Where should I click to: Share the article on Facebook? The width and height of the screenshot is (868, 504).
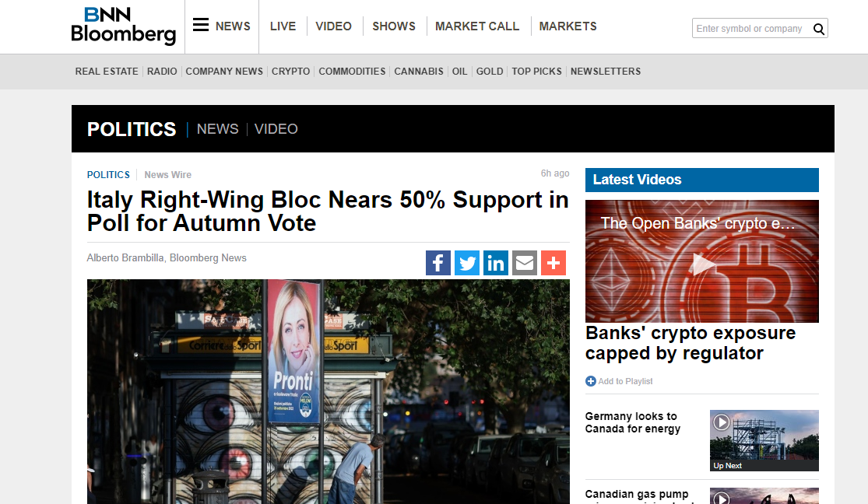[x=438, y=263]
